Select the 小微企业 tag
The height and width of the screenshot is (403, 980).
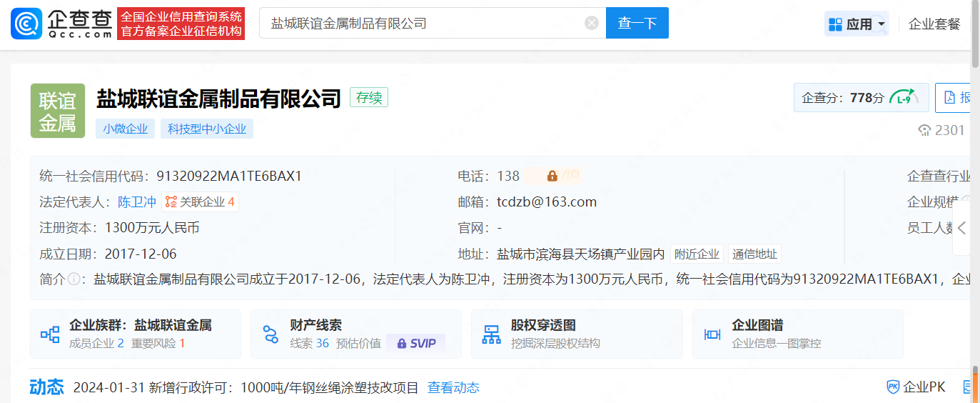pyautogui.click(x=125, y=129)
